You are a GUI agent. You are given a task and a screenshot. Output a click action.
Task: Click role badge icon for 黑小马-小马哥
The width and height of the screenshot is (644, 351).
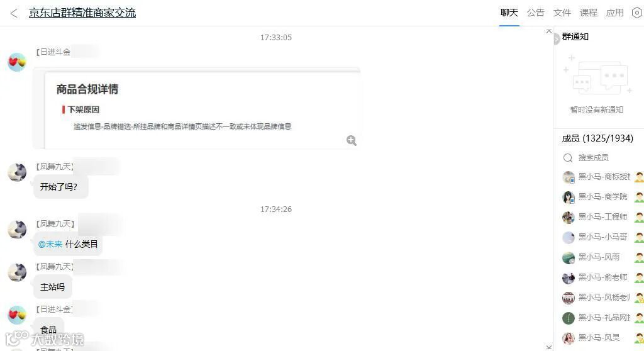click(x=639, y=238)
